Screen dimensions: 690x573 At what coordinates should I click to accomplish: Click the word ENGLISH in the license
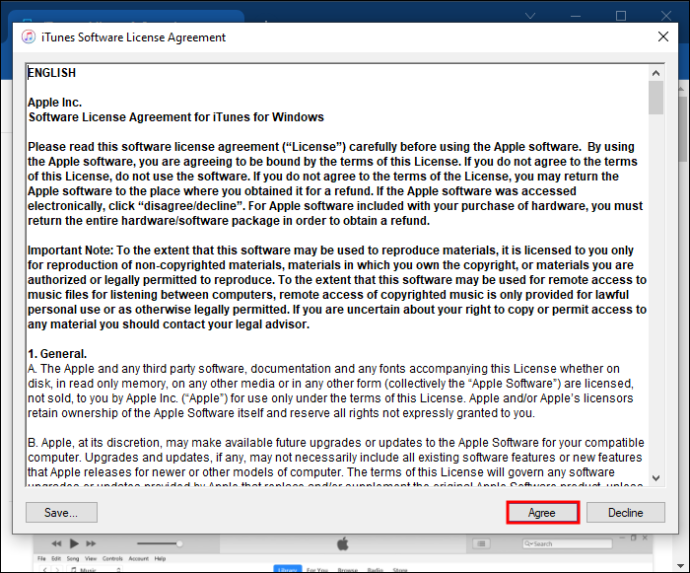tap(52, 73)
